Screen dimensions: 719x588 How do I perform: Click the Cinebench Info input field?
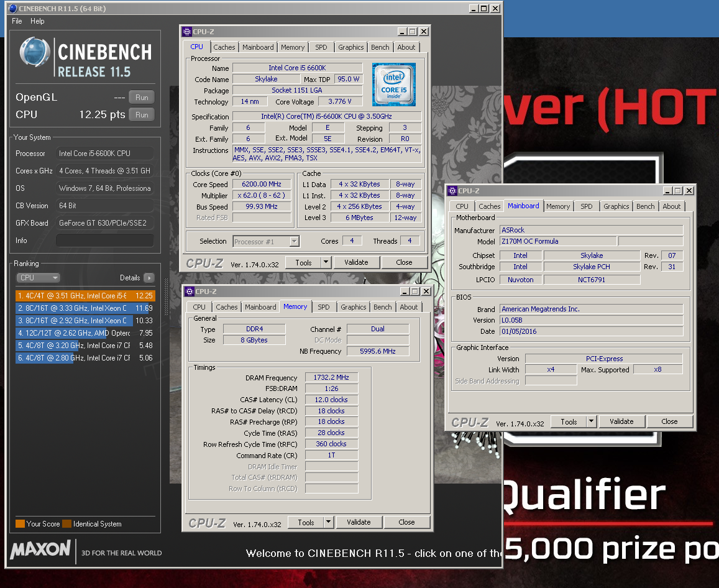tap(104, 241)
